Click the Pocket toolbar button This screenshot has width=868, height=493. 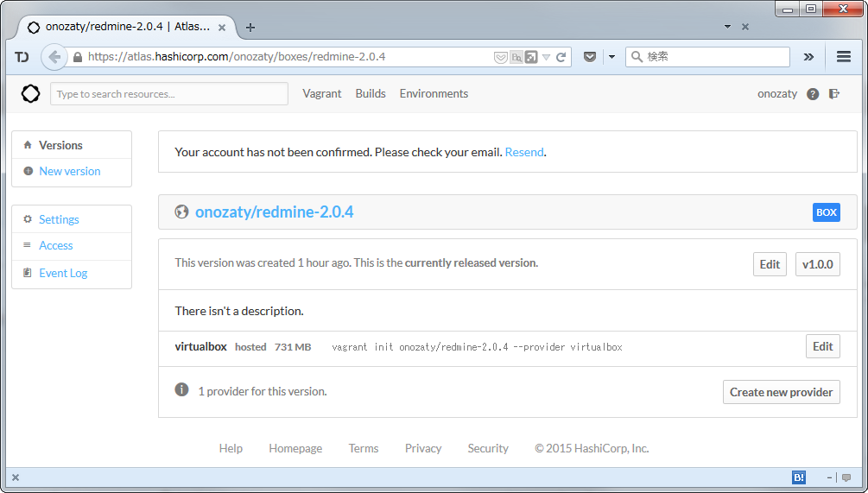[x=590, y=56]
